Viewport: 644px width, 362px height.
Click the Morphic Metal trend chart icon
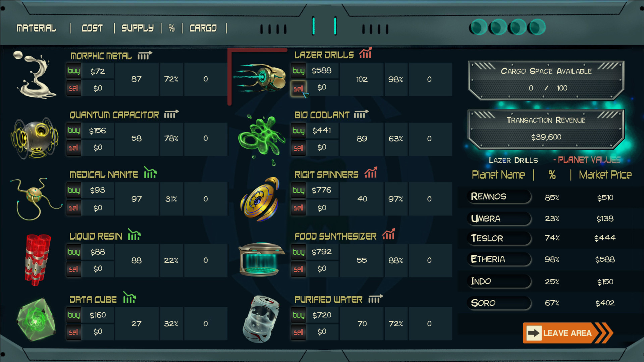(145, 55)
